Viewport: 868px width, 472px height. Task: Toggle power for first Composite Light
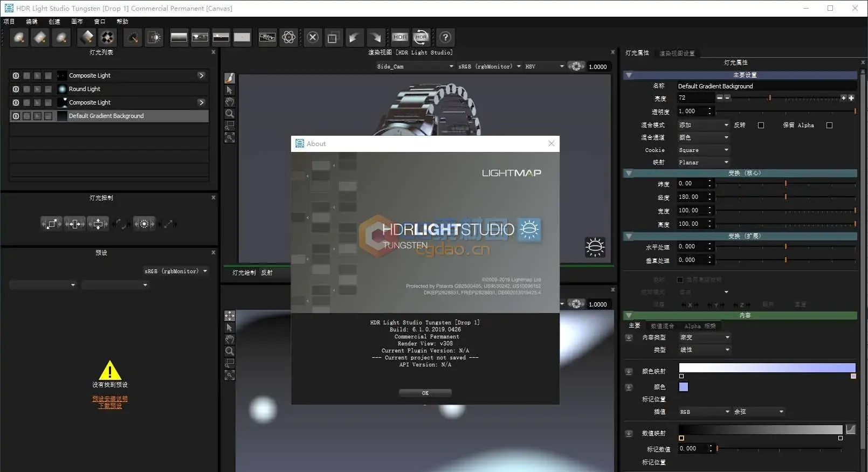click(16, 75)
